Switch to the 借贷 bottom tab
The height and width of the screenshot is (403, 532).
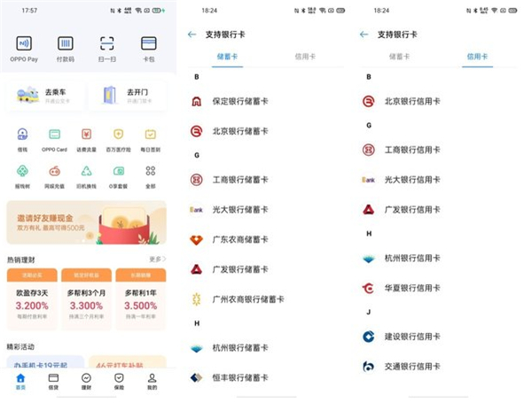[53, 382]
